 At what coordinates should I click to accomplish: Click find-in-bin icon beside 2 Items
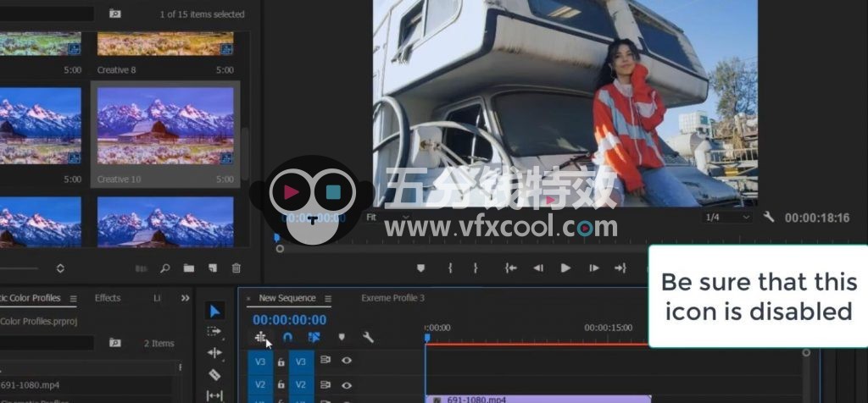pos(114,343)
